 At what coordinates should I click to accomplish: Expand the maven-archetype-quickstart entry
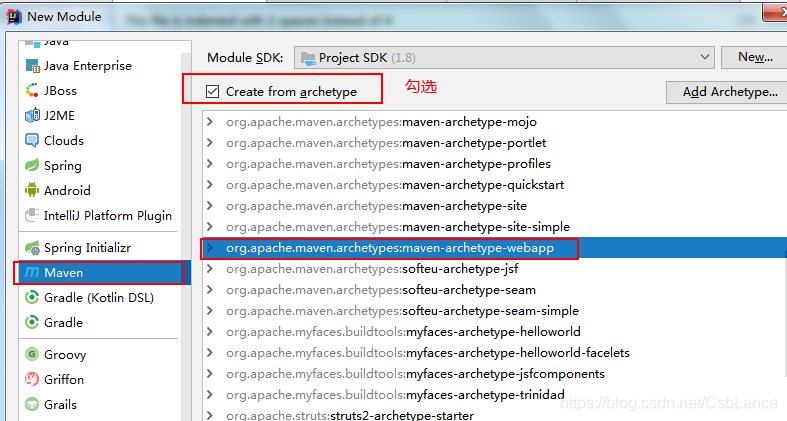(x=210, y=185)
